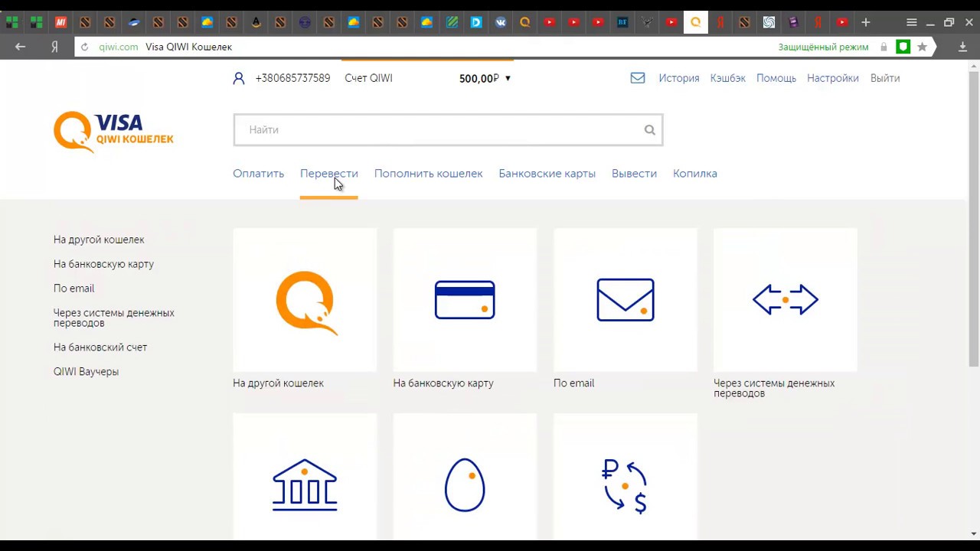Image resolution: width=980 pixels, height=551 pixels.
Task: Open a new tab with the plus button
Action: [866, 22]
